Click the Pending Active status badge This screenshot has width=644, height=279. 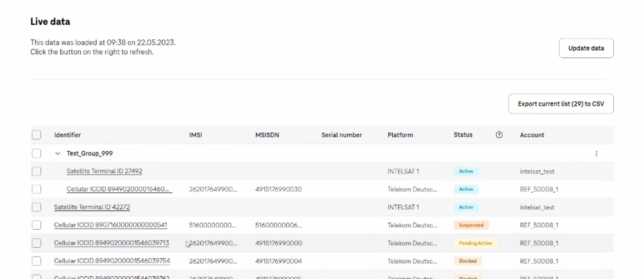475,243
